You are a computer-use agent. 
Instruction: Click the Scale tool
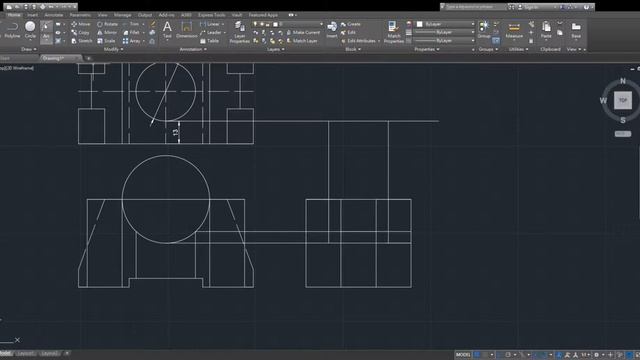click(106, 41)
